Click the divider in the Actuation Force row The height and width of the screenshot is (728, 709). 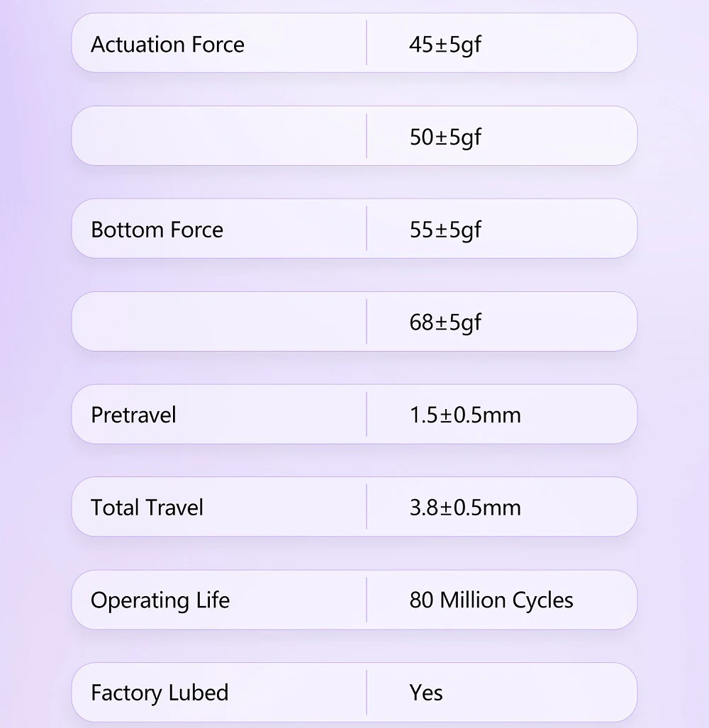(x=367, y=43)
